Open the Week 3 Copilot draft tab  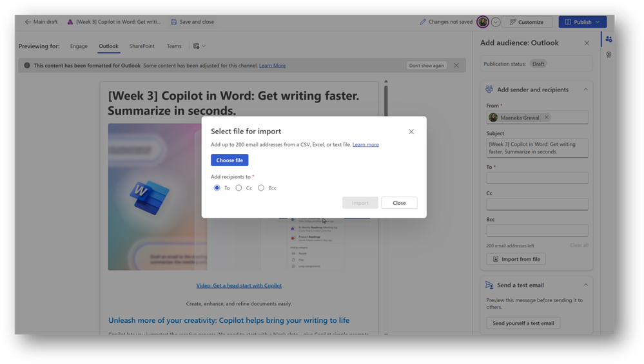click(x=113, y=22)
